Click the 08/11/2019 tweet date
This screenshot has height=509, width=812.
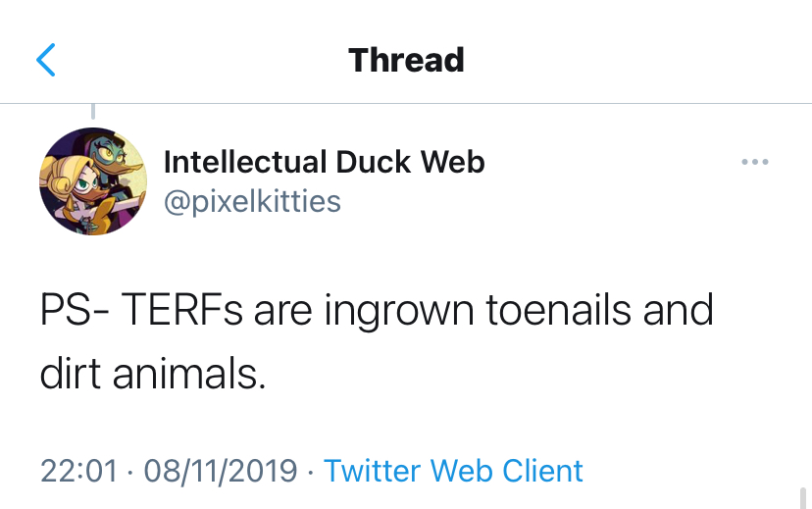(x=221, y=471)
